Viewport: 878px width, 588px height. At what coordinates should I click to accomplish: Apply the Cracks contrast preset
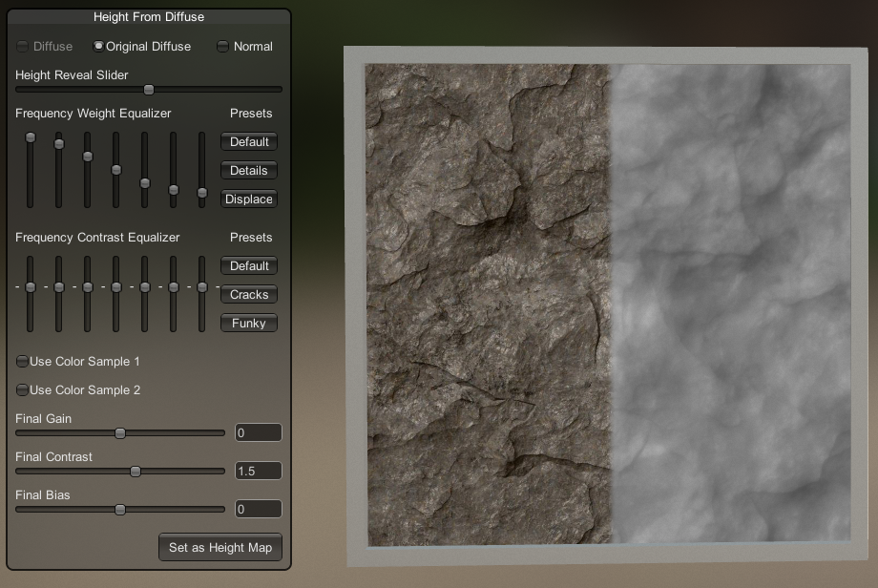(249, 295)
